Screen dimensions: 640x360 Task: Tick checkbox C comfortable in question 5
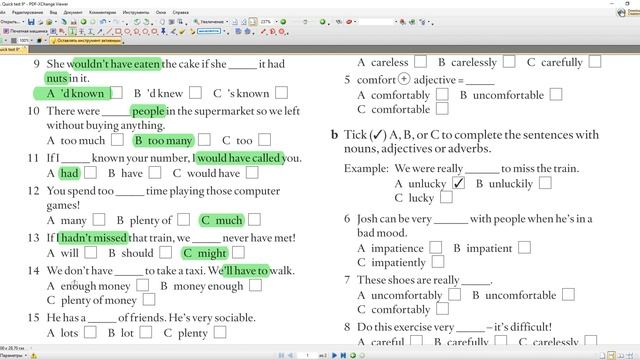tap(442, 109)
